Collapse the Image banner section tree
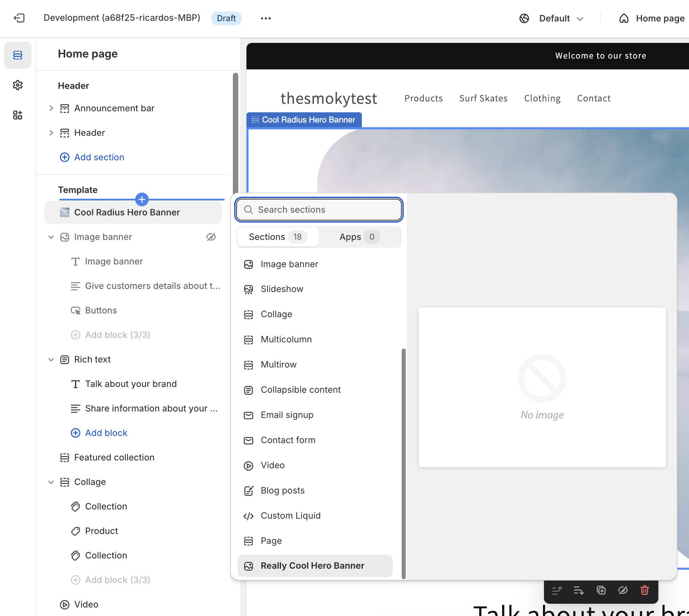This screenshot has width=689, height=616. 51,237
